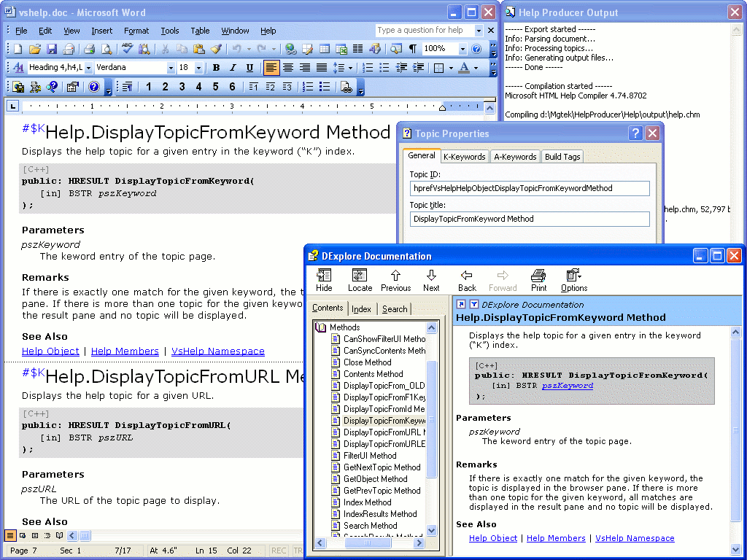Open 'Type a question for help' dropdown arrow
Screen dimensions: 747x560
tap(479, 31)
